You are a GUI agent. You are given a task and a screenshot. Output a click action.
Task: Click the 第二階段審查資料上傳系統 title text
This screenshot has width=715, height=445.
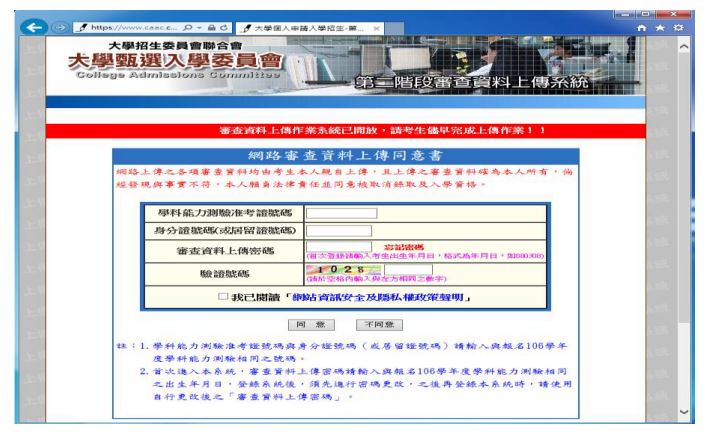(x=472, y=83)
